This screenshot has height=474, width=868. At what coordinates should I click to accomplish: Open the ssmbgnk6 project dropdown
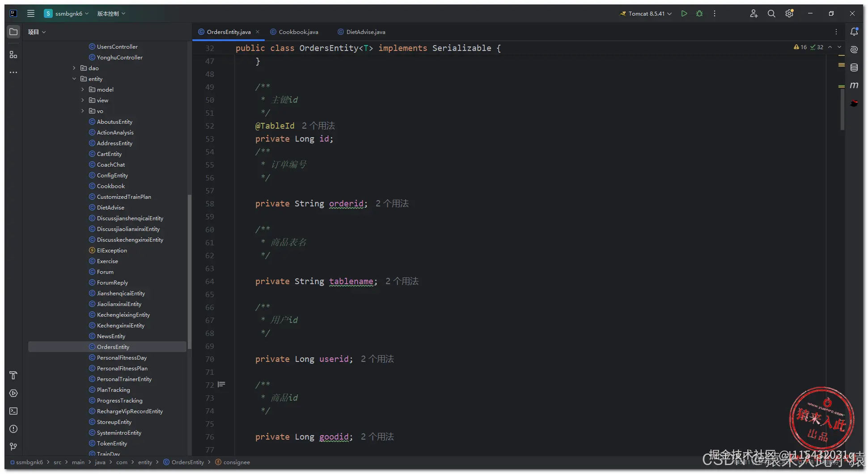point(66,13)
